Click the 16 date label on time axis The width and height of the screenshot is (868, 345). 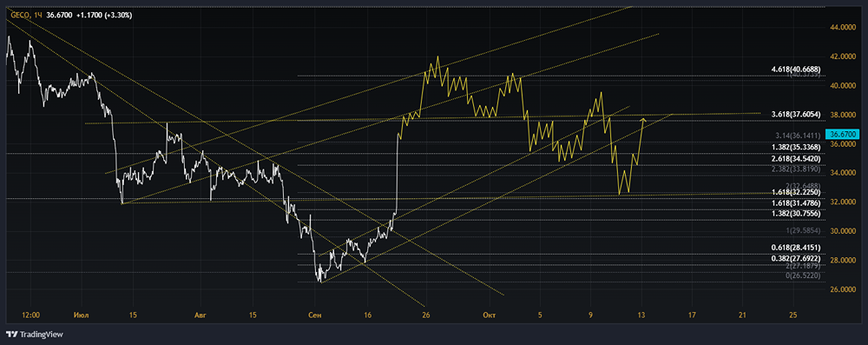coord(368,315)
